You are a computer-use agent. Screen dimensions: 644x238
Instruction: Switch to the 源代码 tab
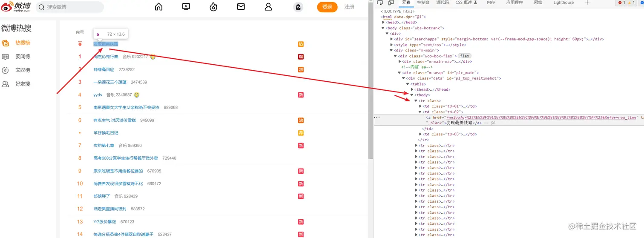[x=443, y=3]
